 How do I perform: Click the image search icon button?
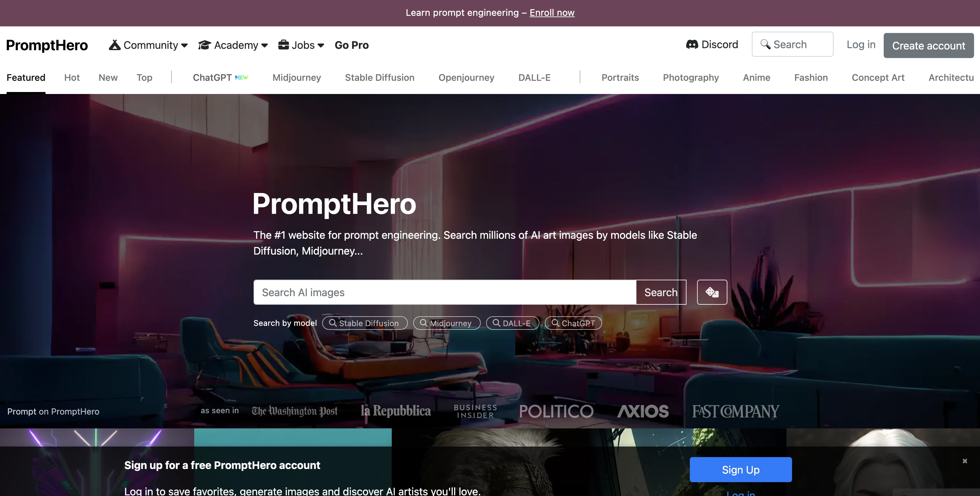click(x=712, y=292)
